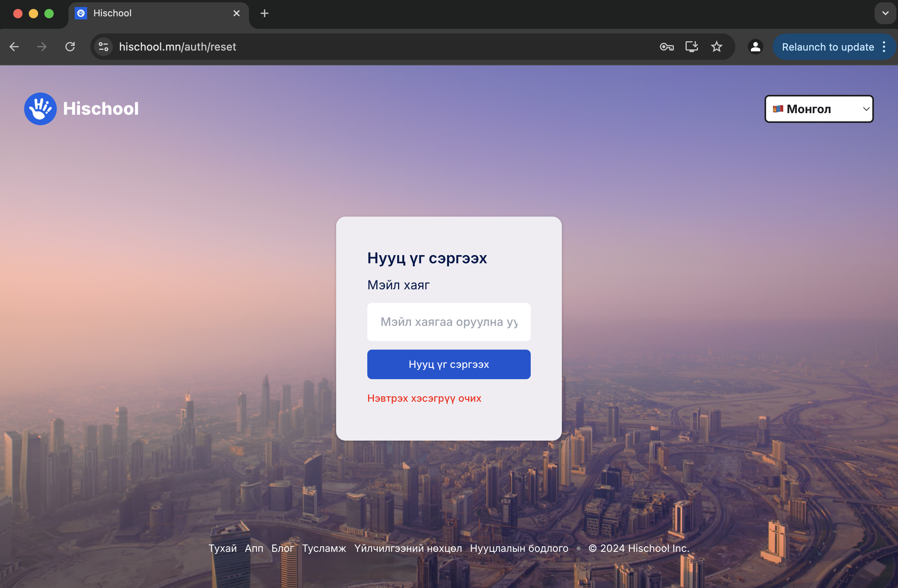Click the Hischool hand logo

coord(40,108)
